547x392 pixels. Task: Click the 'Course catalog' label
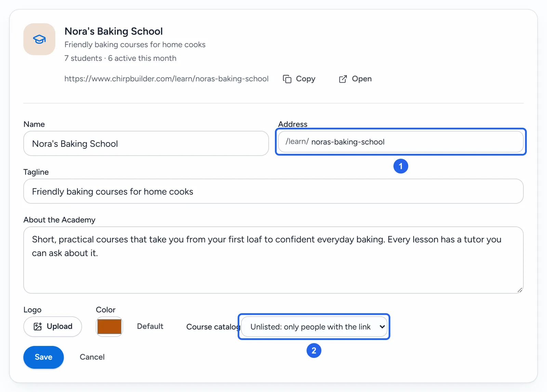pyautogui.click(x=213, y=327)
